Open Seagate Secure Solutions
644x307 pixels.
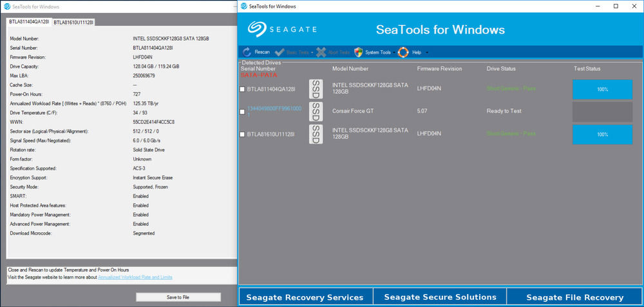tap(440, 297)
